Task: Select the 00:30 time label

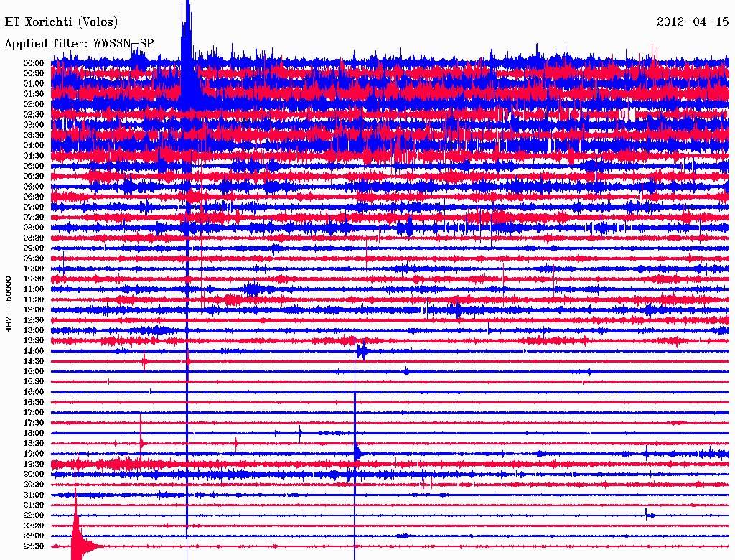Action: pos(34,73)
